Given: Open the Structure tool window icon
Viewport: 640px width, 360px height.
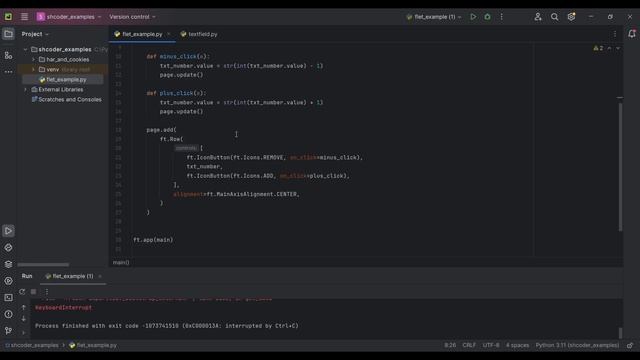Looking at the screenshot, I should tap(8, 55).
